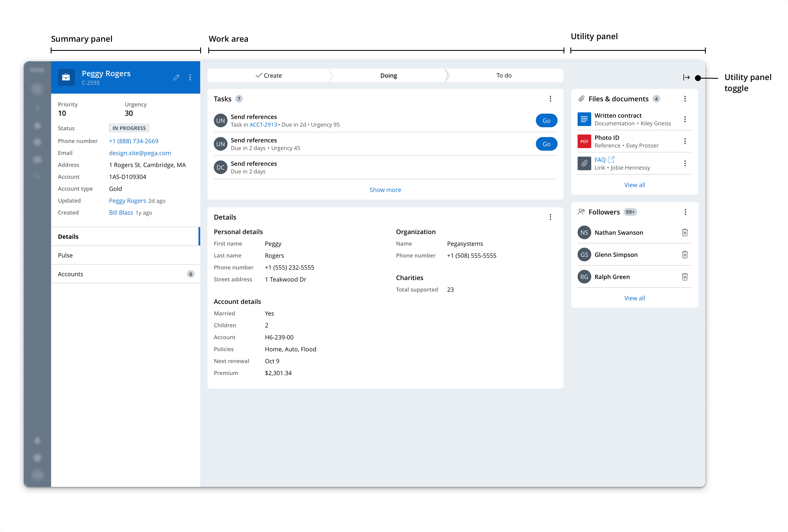Open FAQ row actions menu

click(685, 163)
